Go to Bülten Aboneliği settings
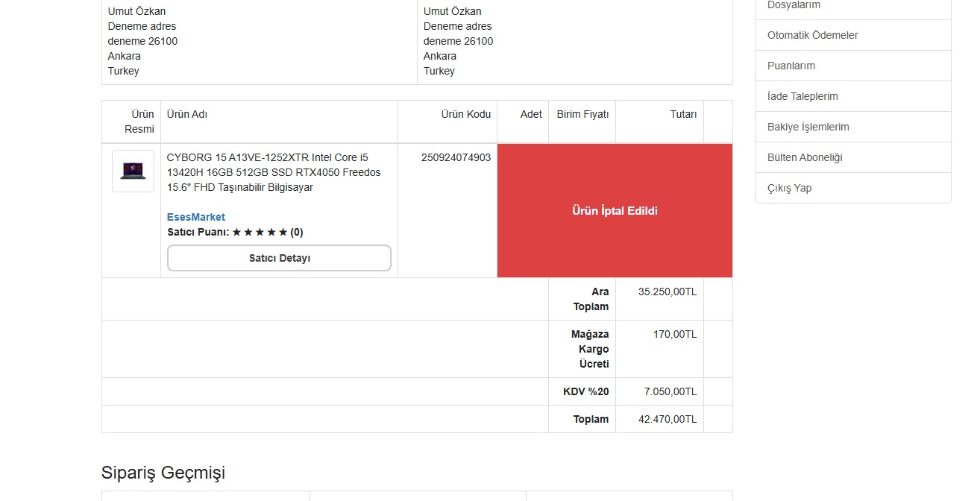Image resolution: width=980 pixels, height=501 pixels. click(x=804, y=157)
